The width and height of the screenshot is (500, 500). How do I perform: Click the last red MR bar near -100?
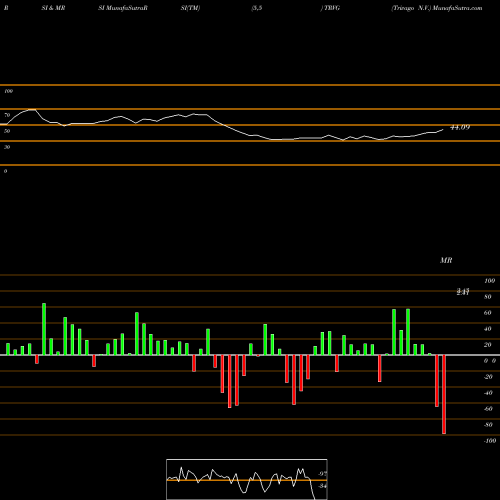tap(444, 394)
